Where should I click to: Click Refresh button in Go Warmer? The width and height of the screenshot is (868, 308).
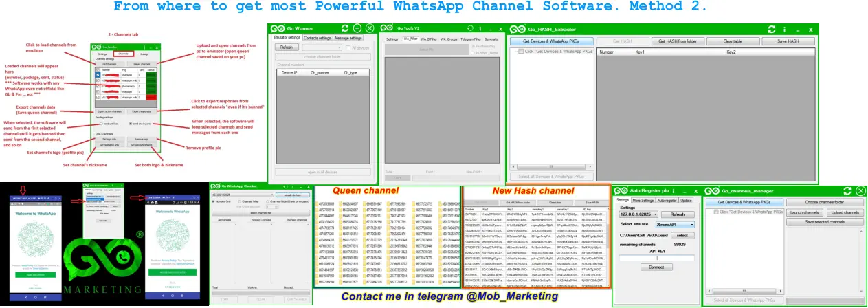pyautogui.click(x=287, y=47)
